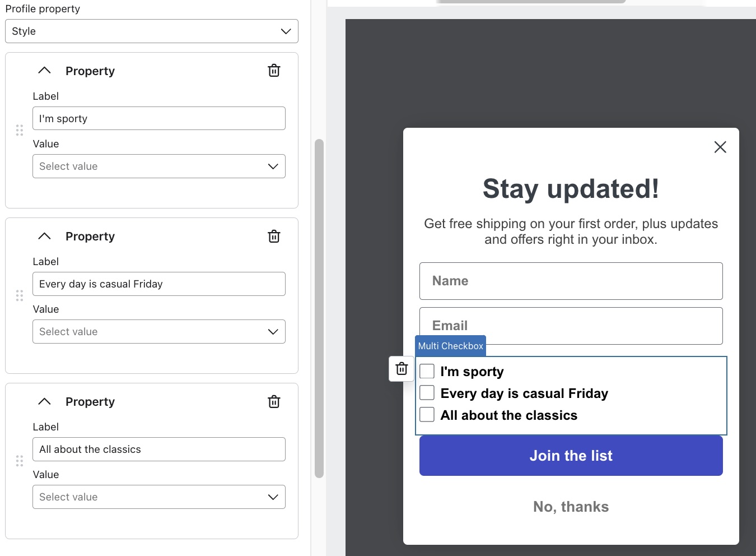The width and height of the screenshot is (756, 556).
Task: Open the Value dropdown under "All about the classics"
Action: (x=158, y=497)
